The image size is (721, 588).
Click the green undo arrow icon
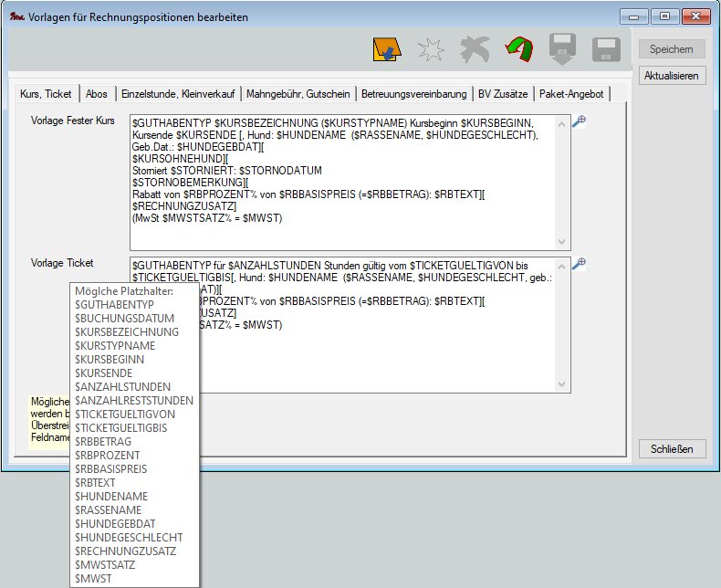point(518,51)
